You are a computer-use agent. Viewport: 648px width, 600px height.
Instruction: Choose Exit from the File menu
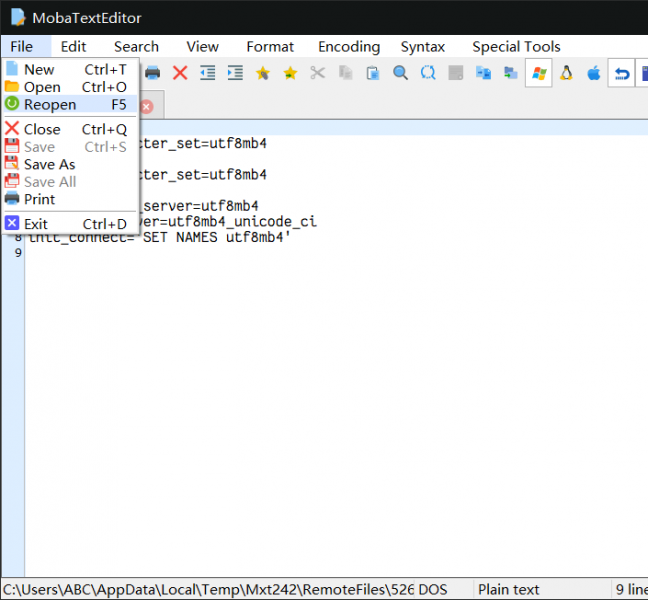pyautogui.click(x=70, y=224)
